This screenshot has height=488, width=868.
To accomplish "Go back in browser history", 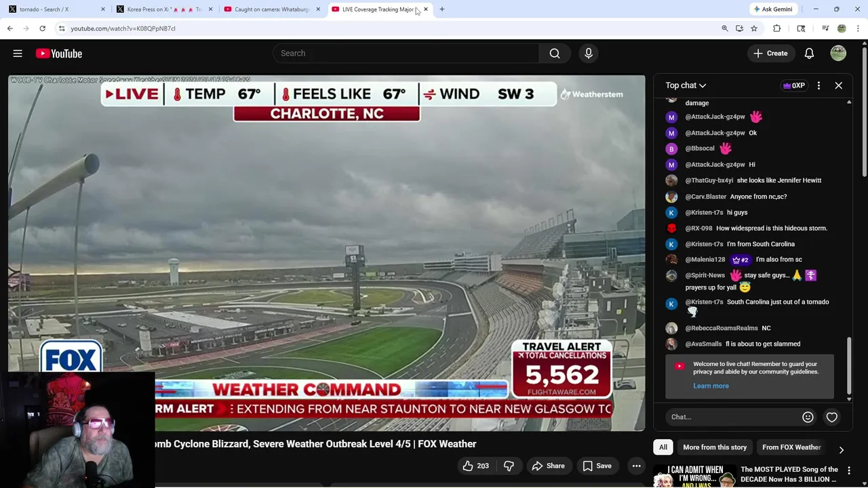I will click(x=10, y=28).
